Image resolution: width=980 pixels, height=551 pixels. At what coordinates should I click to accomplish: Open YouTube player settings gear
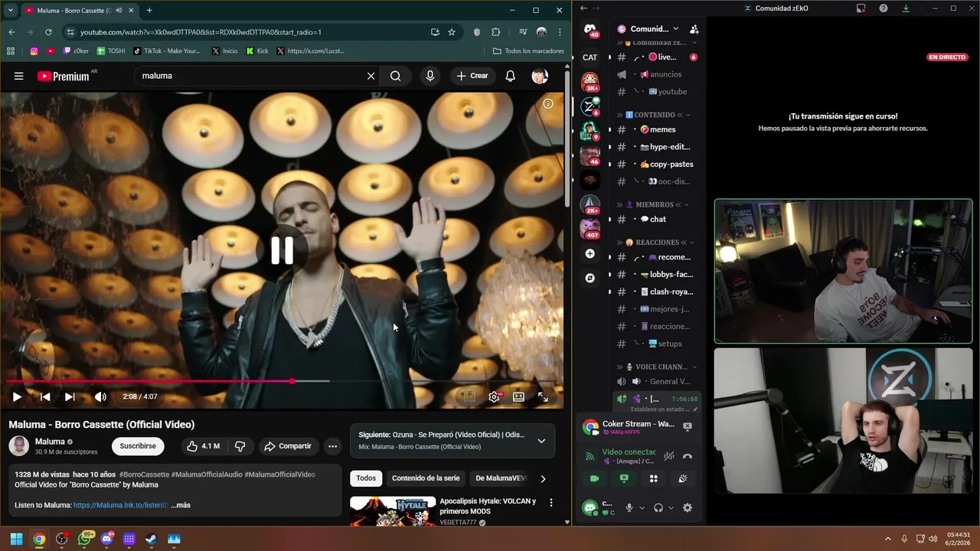coord(495,396)
